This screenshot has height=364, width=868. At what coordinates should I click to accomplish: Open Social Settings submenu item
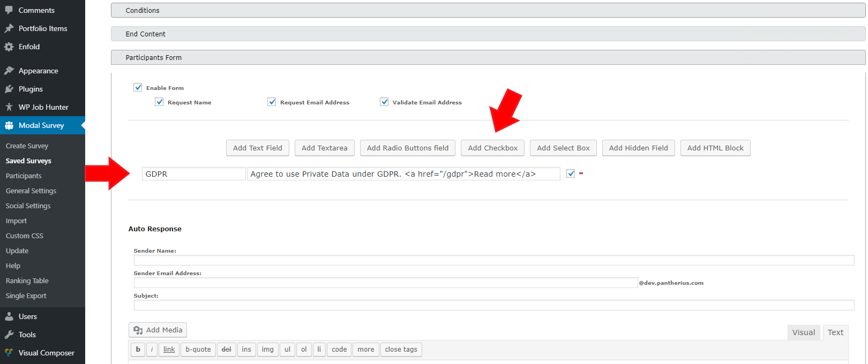pyautogui.click(x=28, y=206)
